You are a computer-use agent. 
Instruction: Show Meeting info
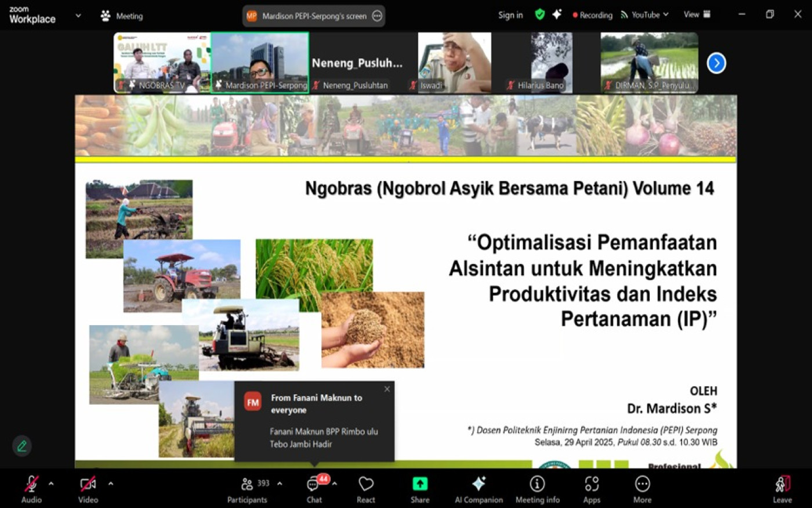[x=537, y=488]
